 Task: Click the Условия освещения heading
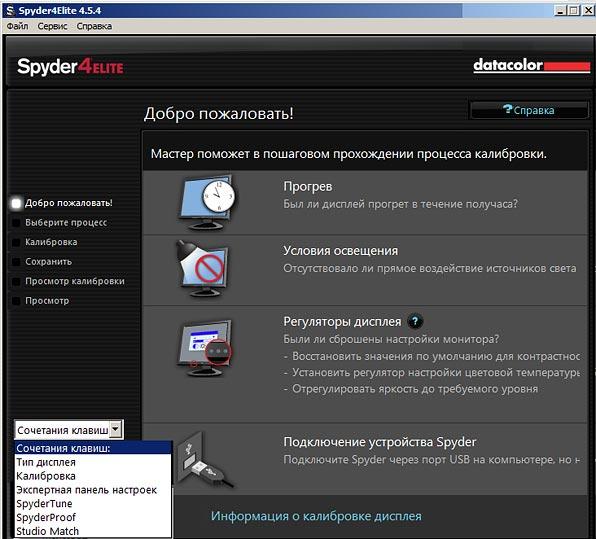[341, 251]
